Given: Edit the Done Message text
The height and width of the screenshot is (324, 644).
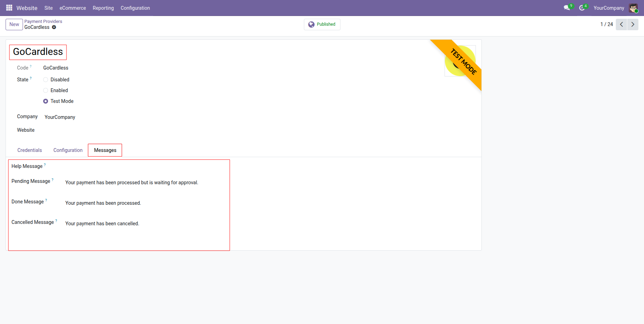Looking at the screenshot, I should [103, 203].
